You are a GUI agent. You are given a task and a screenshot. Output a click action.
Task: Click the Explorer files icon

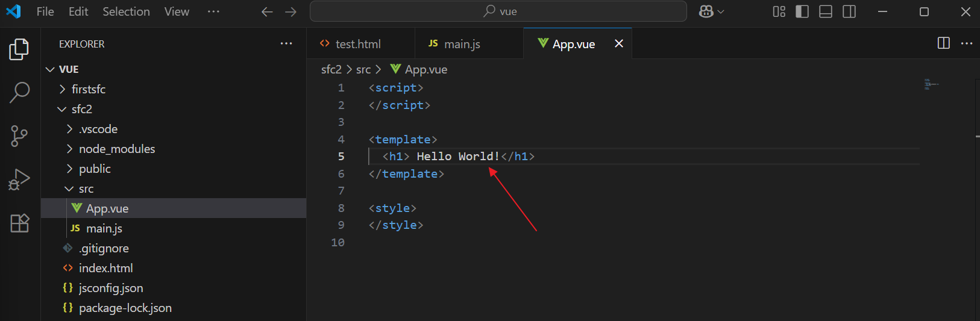tap(19, 49)
